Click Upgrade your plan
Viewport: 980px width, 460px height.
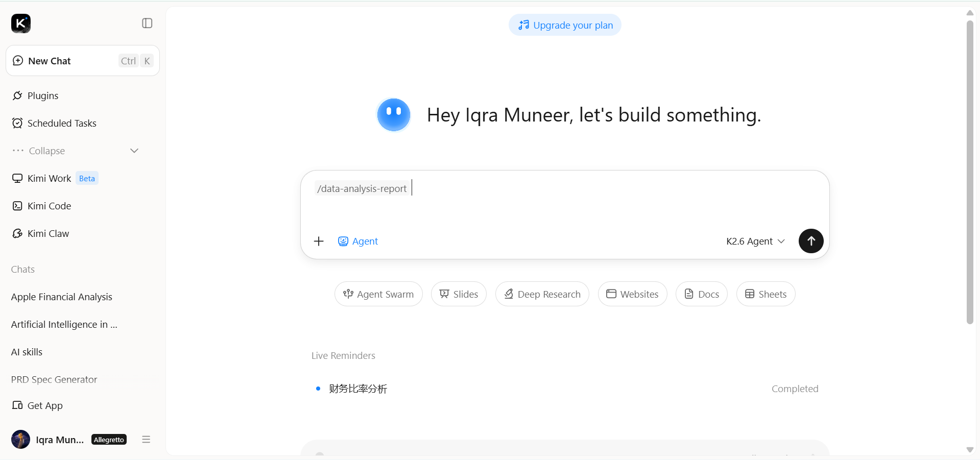[565, 25]
